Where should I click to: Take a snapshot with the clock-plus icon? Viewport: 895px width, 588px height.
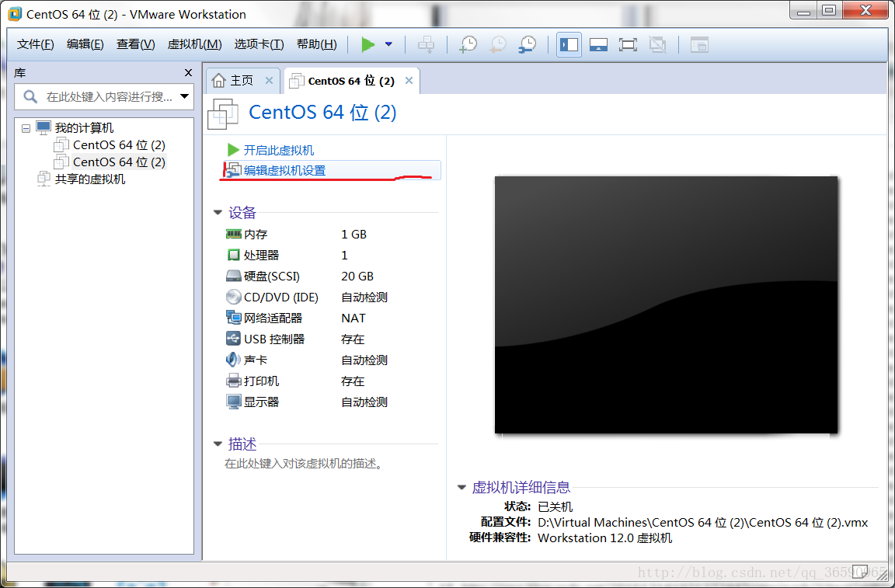(x=468, y=44)
